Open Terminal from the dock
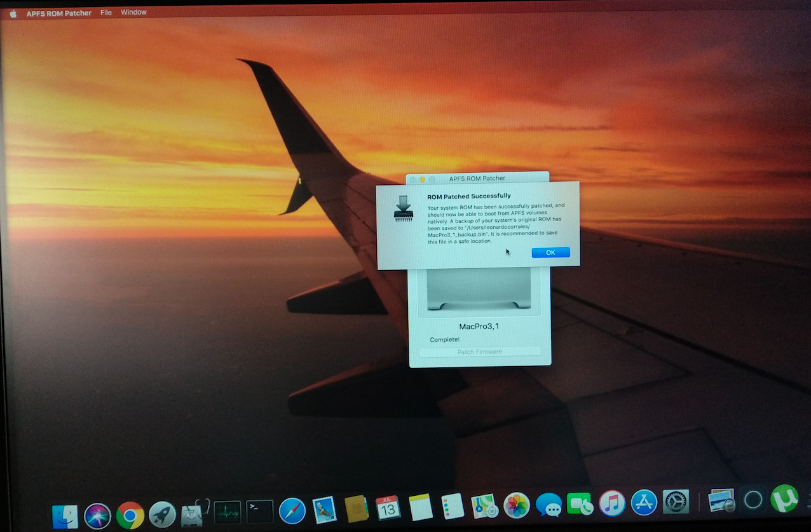The image size is (811, 532). point(260,511)
